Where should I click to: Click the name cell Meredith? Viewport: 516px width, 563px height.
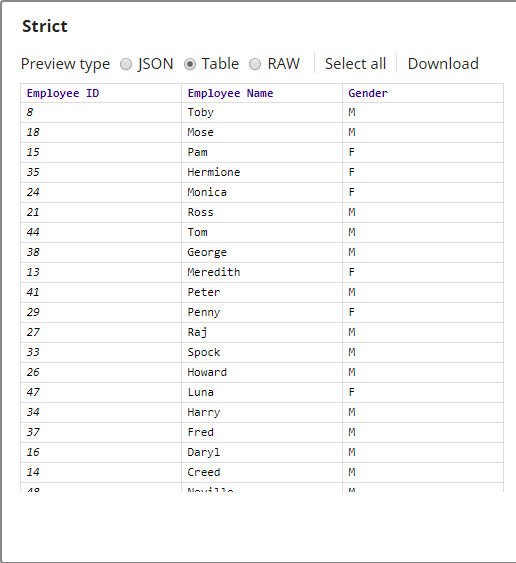point(262,273)
